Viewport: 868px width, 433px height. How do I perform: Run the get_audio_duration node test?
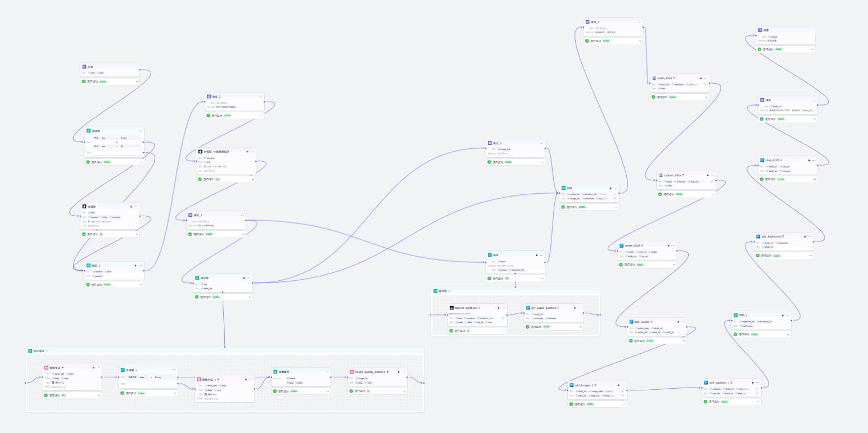[574, 308]
